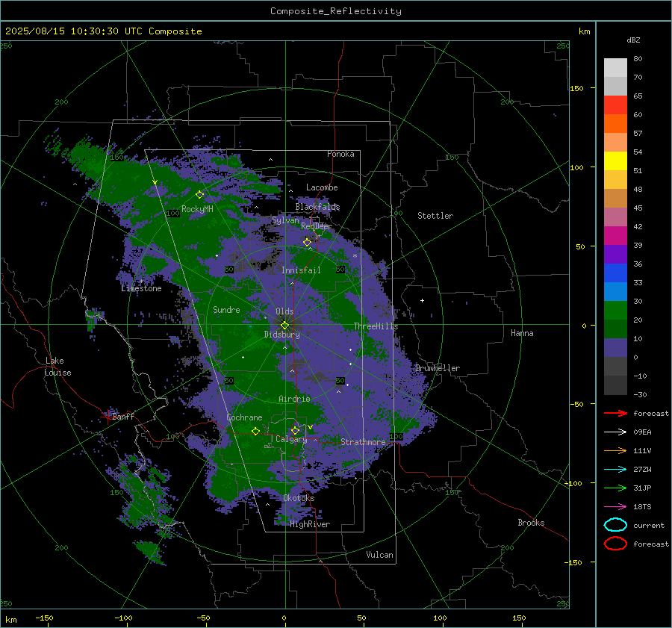Select the bright green swatch above 20 dBZ
This screenshot has width=672, height=628.
615,310
